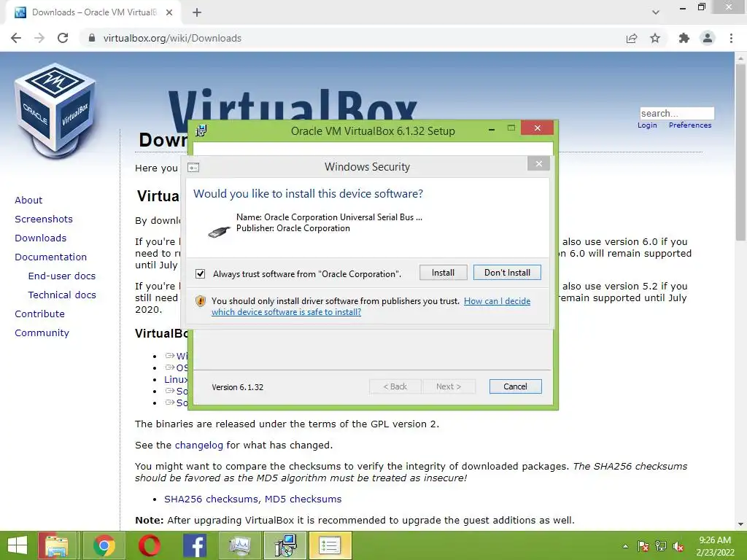This screenshot has width=747, height=560.
Task: Open the SHA256 checksums link
Action: (x=211, y=499)
